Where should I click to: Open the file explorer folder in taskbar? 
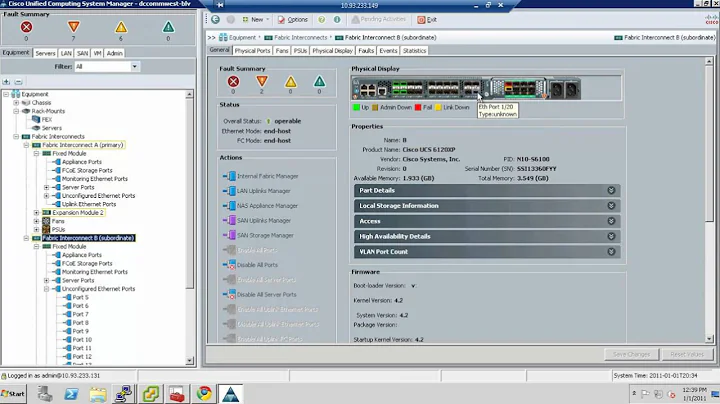pyautogui.click(x=97, y=394)
